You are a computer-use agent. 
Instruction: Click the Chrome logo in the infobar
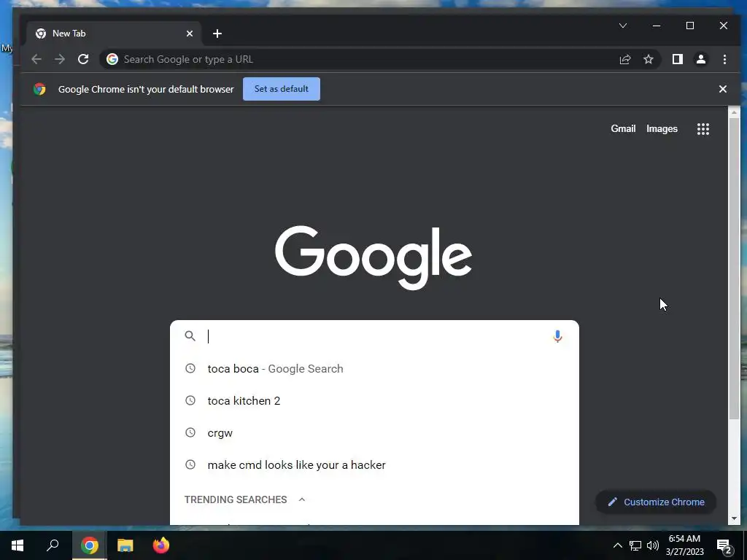click(x=39, y=89)
